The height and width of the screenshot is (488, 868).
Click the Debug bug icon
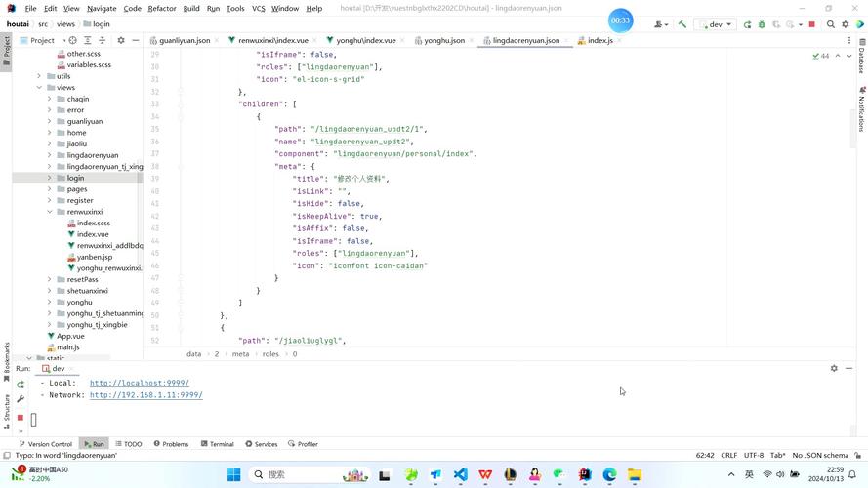point(761,24)
